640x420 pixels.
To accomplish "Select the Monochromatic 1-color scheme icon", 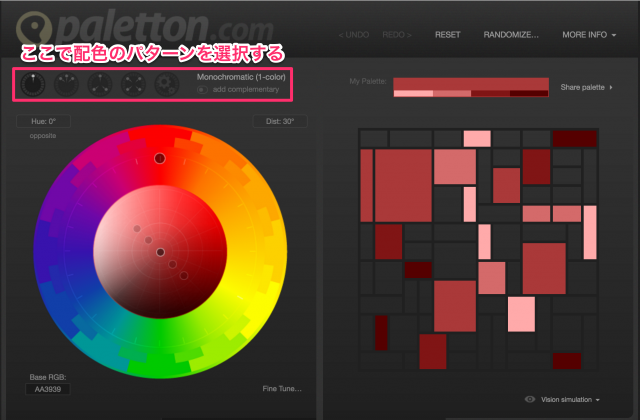I will [x=33, y=84].
